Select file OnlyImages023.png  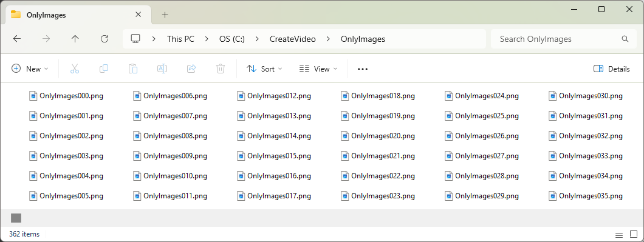click(378, 196)
